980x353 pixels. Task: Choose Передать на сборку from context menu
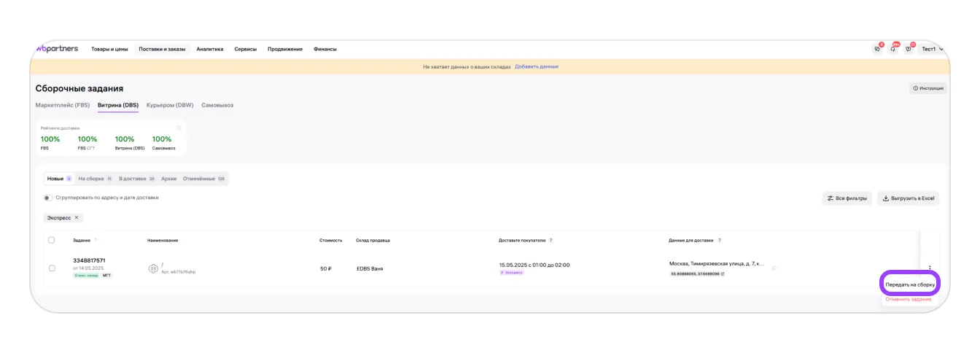click(910, 284)
